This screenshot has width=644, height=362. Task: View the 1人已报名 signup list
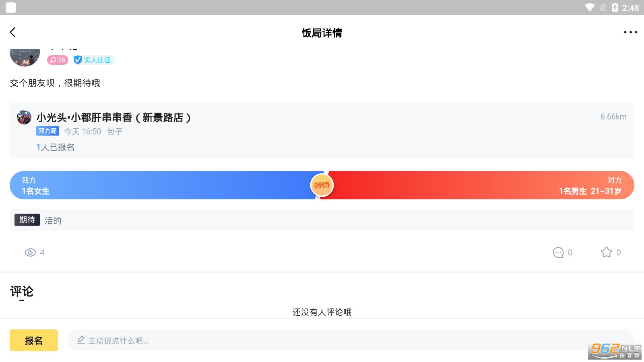56,147
